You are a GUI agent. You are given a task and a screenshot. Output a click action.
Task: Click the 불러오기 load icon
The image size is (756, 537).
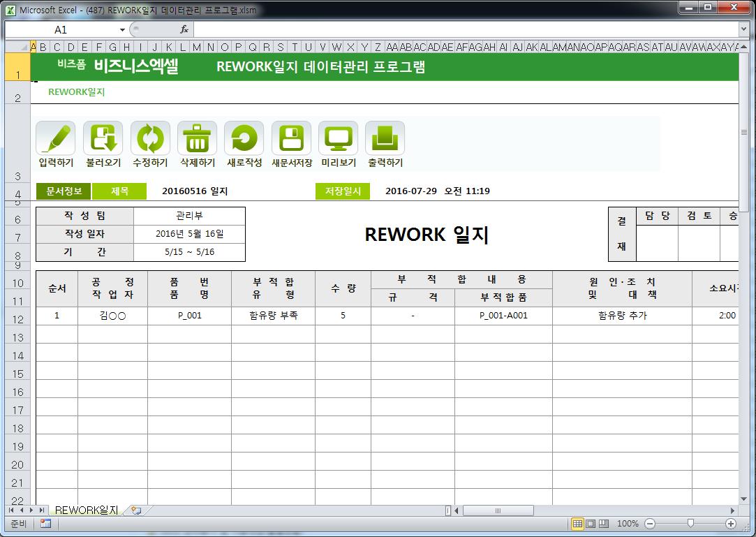[x=103, y=139]
